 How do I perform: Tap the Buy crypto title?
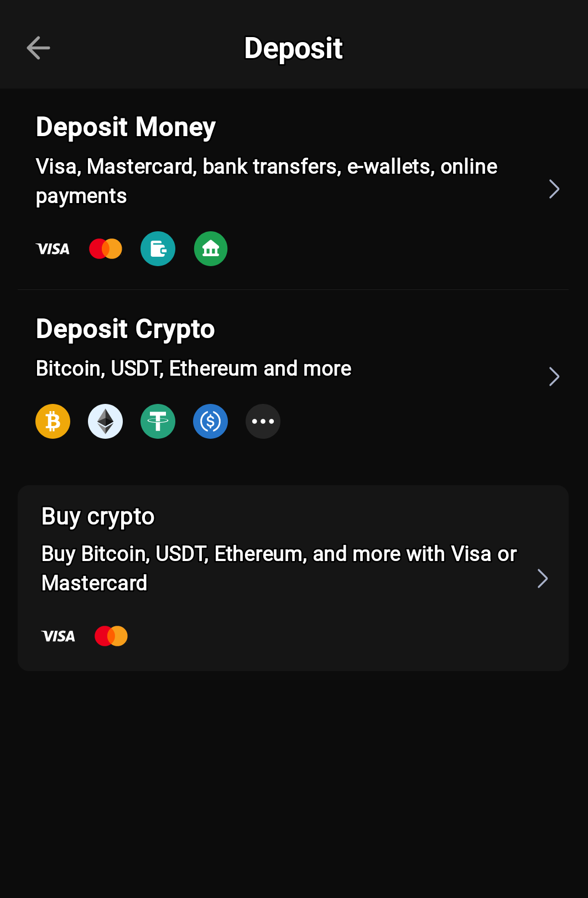(x=98, y=517)
